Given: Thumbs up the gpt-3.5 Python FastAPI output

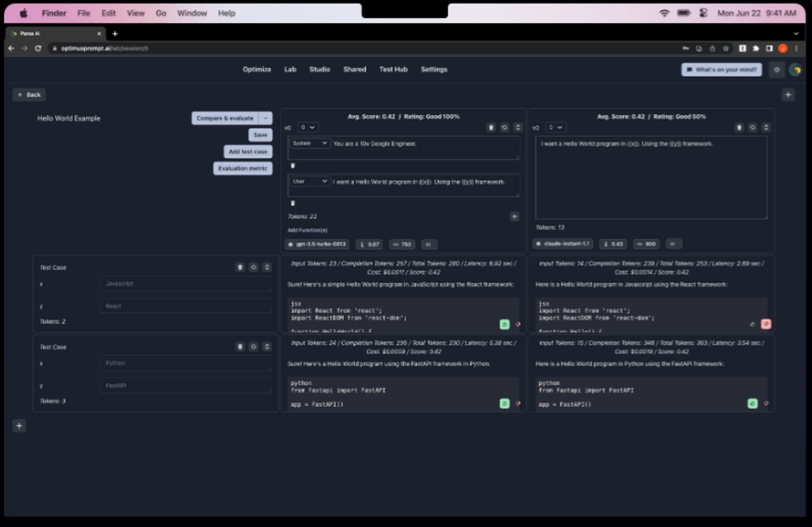Looking at the screenshot, I should (x=504, y=404).
